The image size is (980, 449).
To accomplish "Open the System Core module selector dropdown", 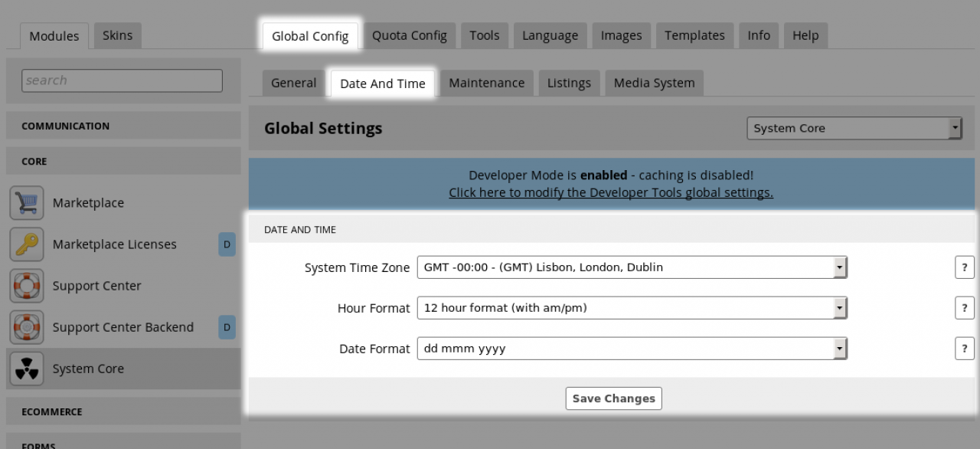I will pyautogui.click(x=854, y=129).
